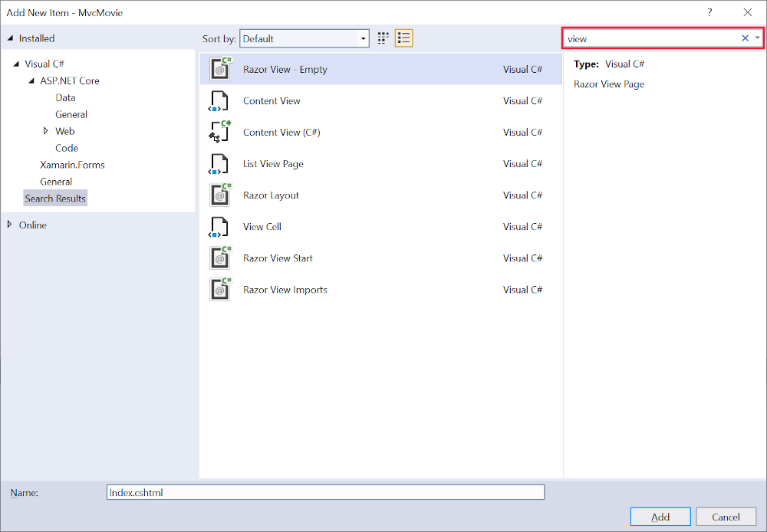Click the Razor View Start icon
Image resolution: width=767 pixels, height=532 pixels.
[x=220, y=258]
